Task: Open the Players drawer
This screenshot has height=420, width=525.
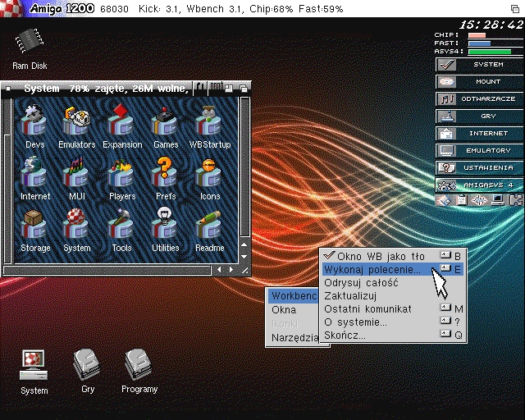Action: pyautogui.click(x=122, y=179)
